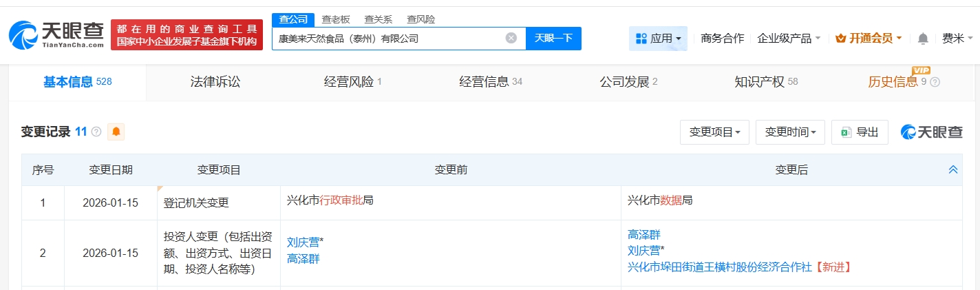This screenshot has height=290, width=980.
Task: Open the 变更项目 filter dropdown
Action: [714, 132]
